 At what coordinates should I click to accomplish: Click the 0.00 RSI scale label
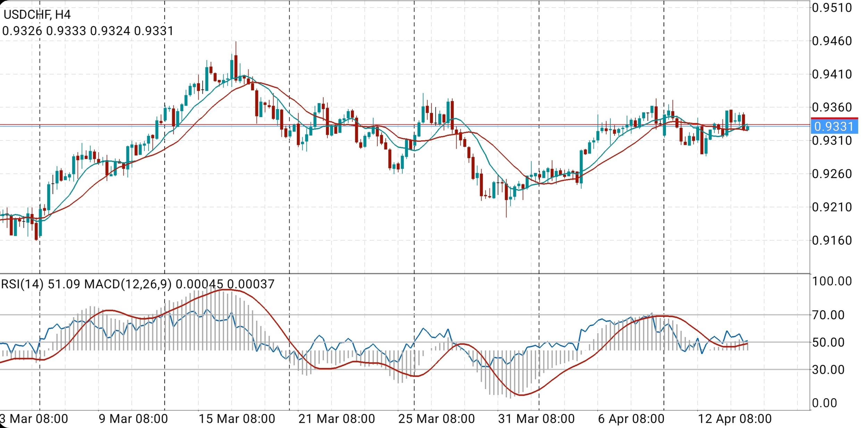(x=825, y=403)
